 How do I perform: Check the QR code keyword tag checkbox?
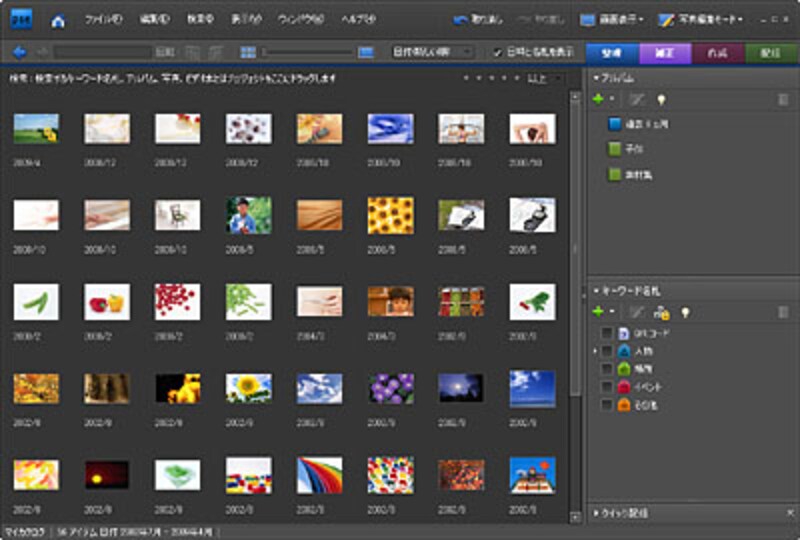606,333
